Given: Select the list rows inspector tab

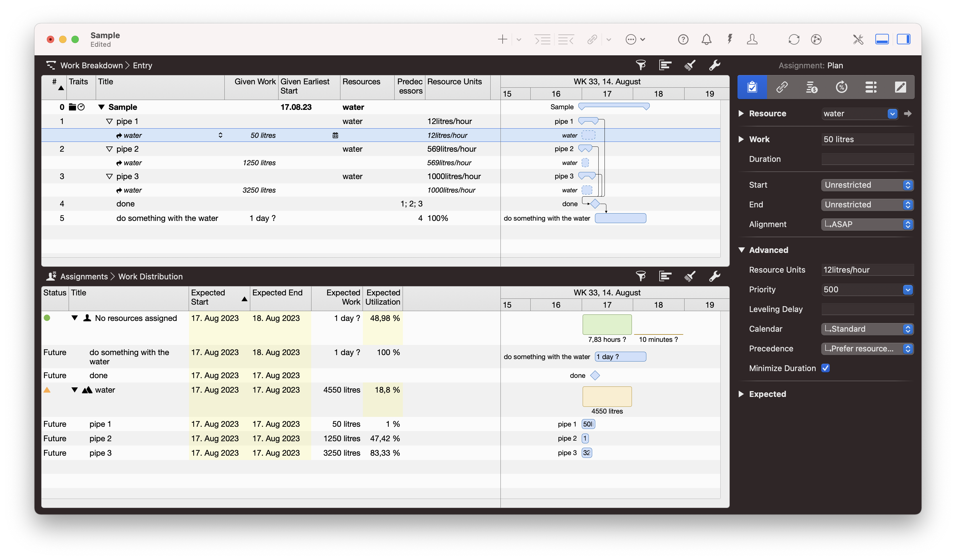Looking at the screenshot, I should (x=871, y=87).
